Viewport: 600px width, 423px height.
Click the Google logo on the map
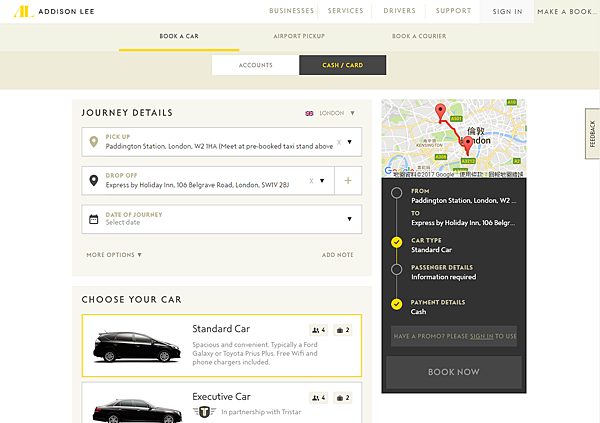(x=399, y=171)
